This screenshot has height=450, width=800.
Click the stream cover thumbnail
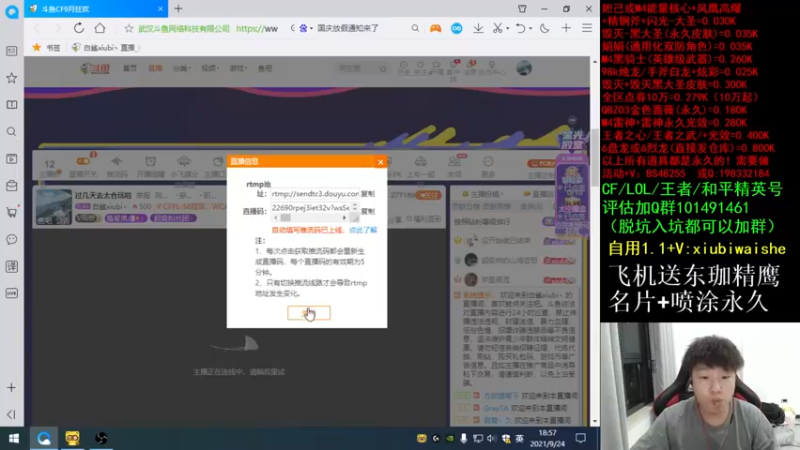[54, 207]
